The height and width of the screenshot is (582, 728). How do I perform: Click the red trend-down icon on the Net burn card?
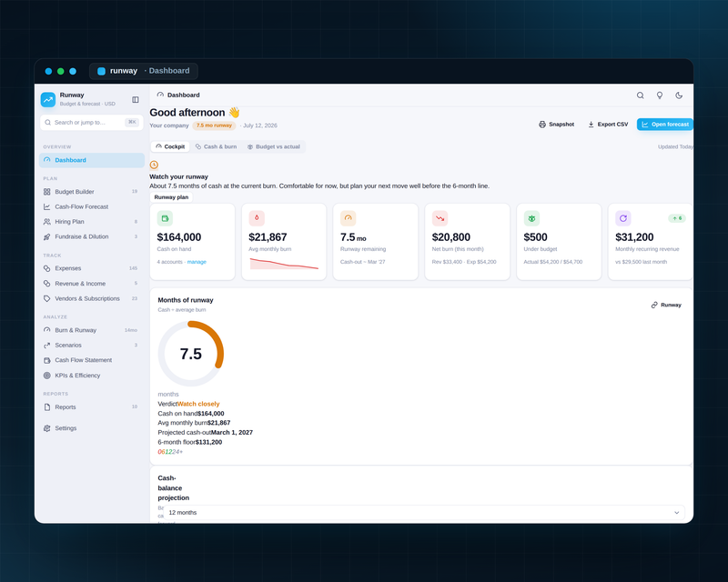440,218
